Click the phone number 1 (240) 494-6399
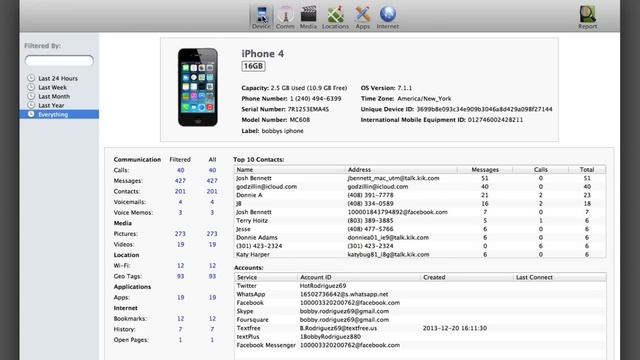The height and width of the screenshot is (360, 640). coord(316,99)
